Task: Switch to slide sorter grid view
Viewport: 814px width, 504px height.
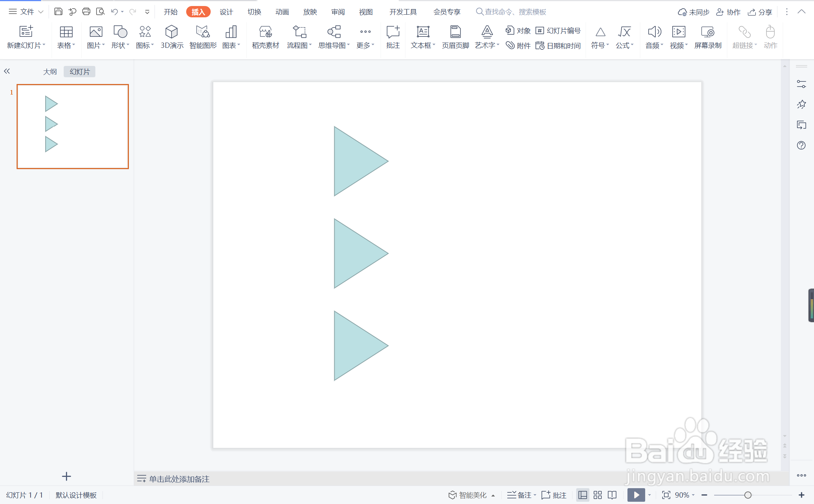Action: (x=598, y=495)
